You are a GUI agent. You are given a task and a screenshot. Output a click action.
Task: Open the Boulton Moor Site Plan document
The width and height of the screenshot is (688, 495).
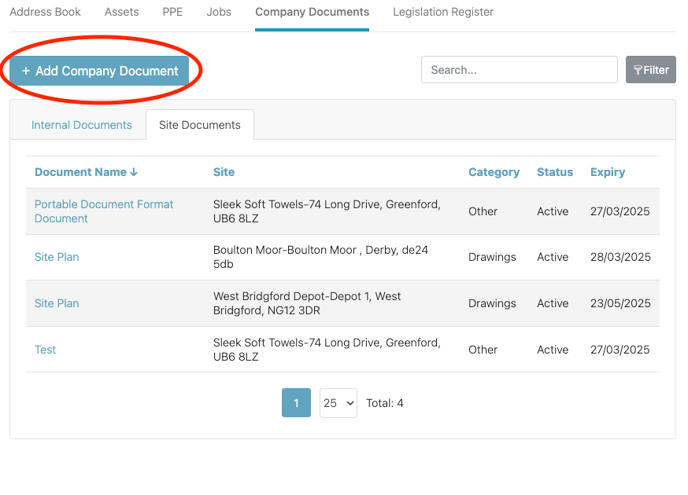tap(57, 257)
